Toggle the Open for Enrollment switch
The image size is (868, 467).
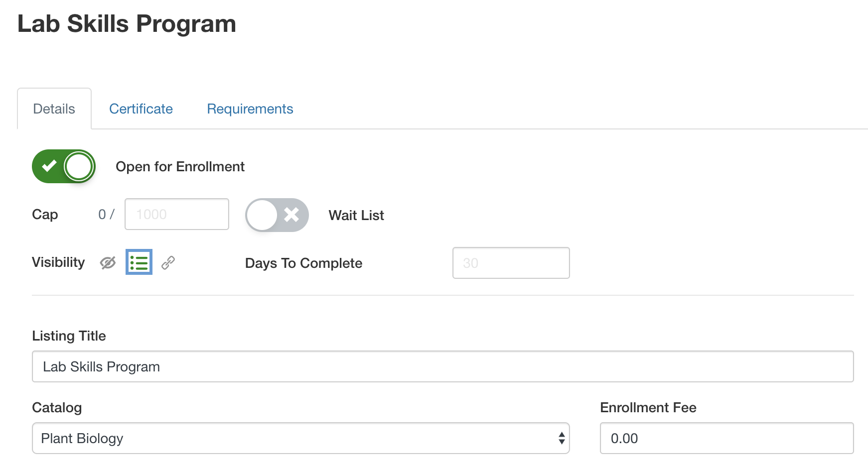point(64,166)
